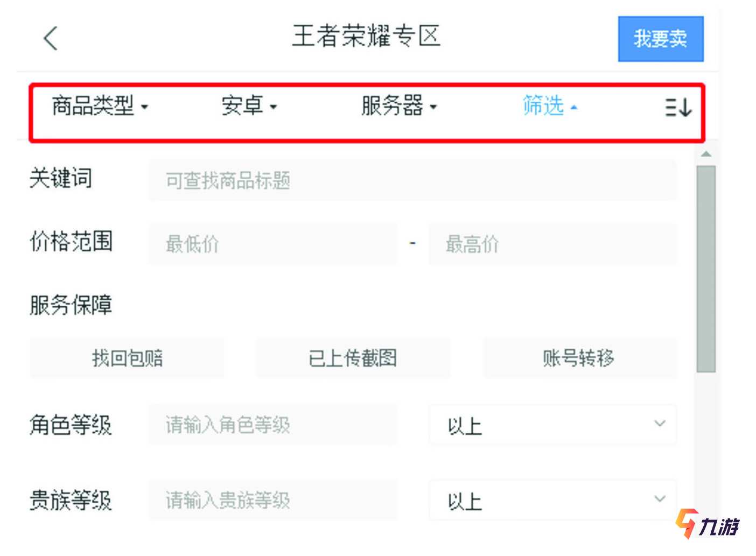Click the 贵族等级 label

[x=71, y=500]
